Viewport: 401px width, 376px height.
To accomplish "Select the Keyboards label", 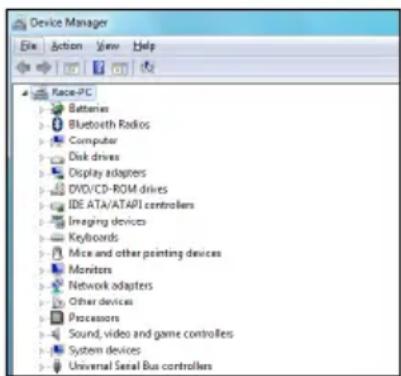I will 93,238.
